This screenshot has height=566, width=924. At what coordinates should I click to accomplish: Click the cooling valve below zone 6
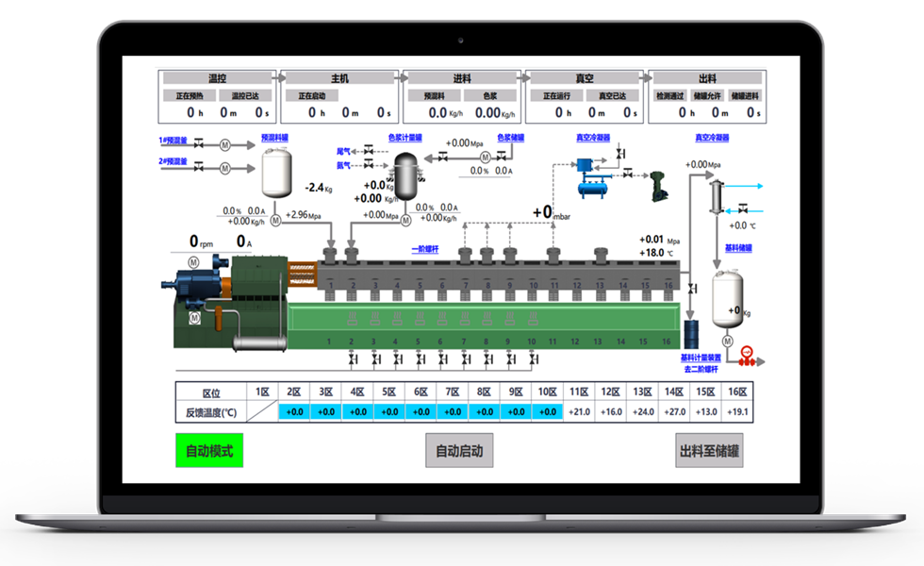tap(443, 358)
